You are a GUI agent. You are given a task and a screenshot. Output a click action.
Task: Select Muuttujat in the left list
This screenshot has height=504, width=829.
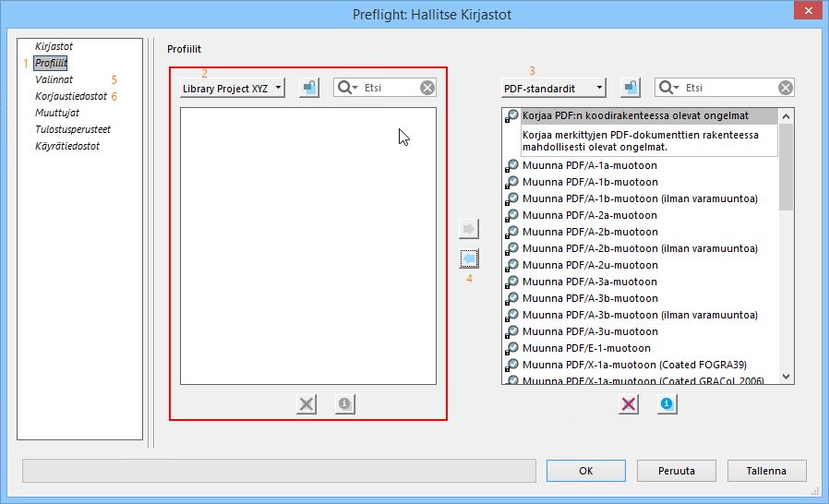pos(57,113)
